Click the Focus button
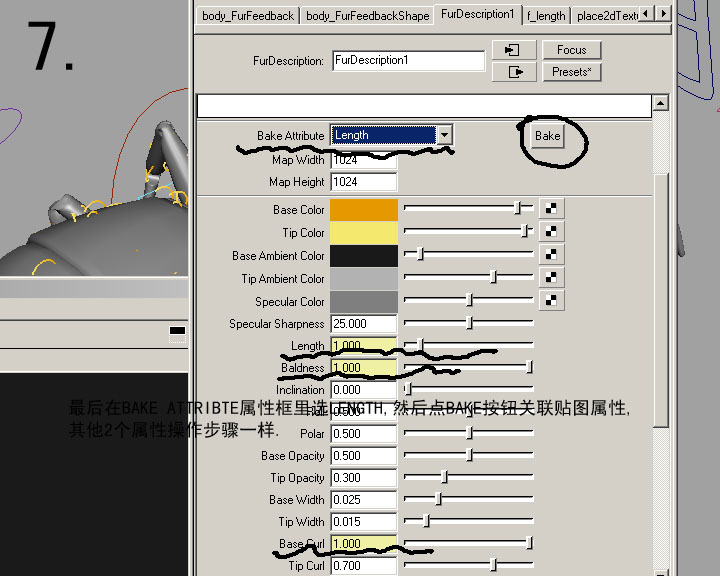Viewport: 720px width, 576px height. pos(571,50)
